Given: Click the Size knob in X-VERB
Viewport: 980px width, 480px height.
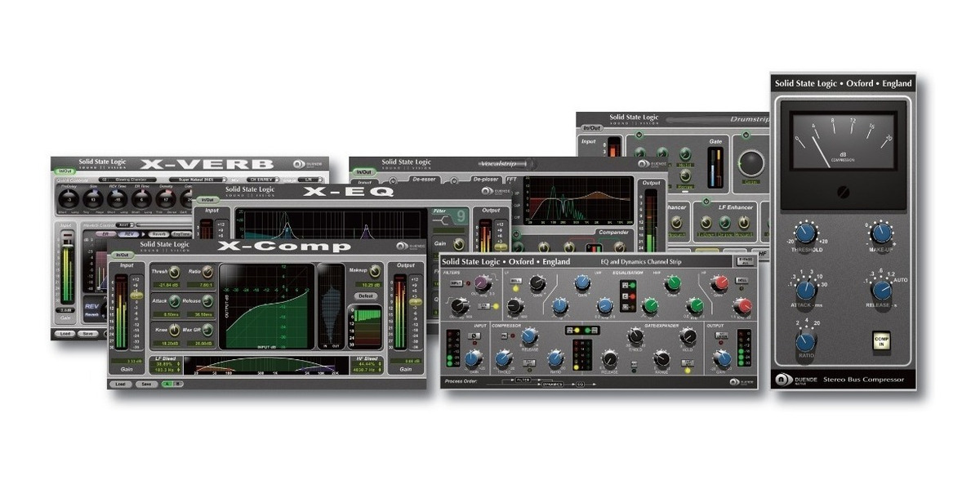Looking at the screenshot, I should tap(93, 199).
